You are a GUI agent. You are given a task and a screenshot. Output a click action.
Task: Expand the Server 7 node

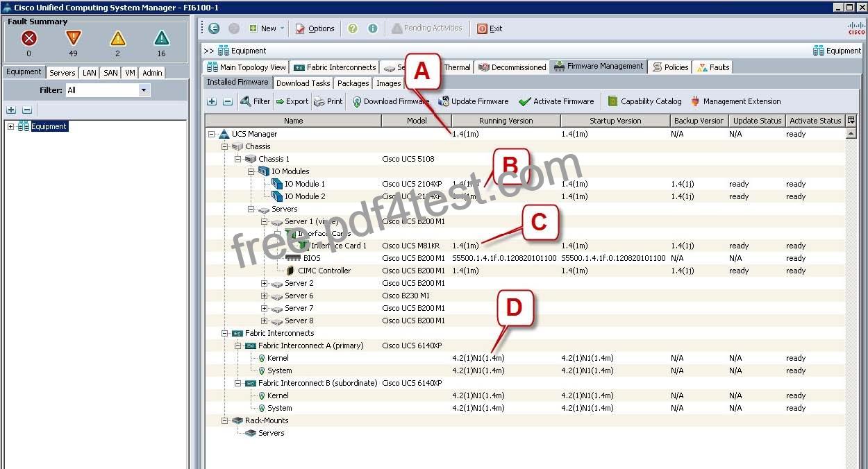(x=264, y=308)
